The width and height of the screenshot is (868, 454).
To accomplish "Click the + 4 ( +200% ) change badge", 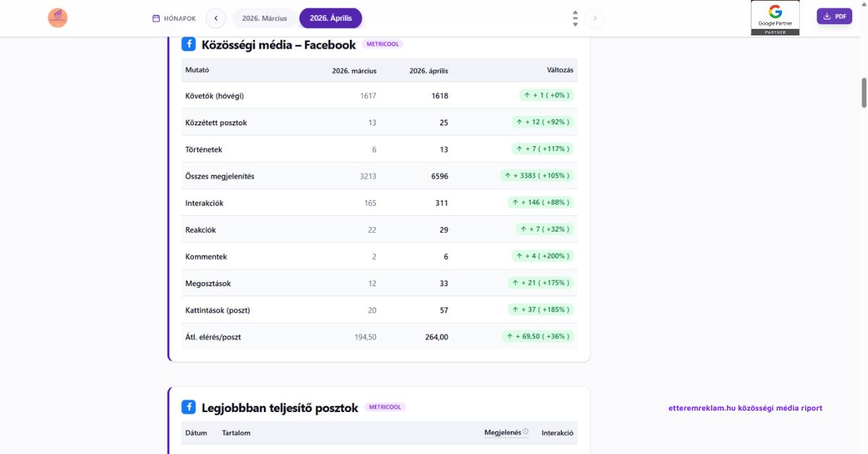I will click(542, 256).
